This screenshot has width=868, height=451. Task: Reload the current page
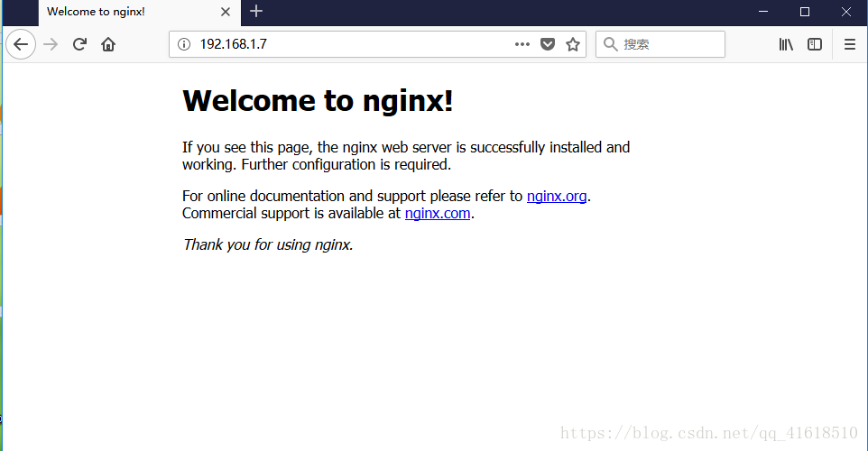tap(79, 44)
